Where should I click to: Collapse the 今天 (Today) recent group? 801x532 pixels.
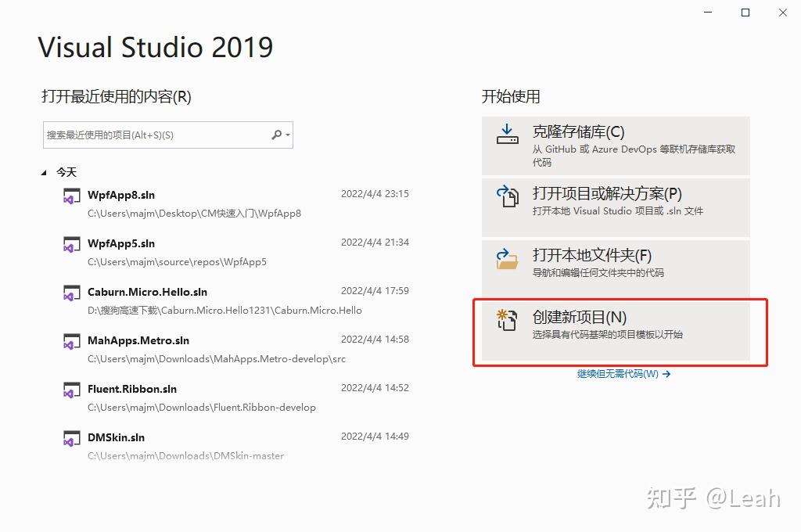45,171
